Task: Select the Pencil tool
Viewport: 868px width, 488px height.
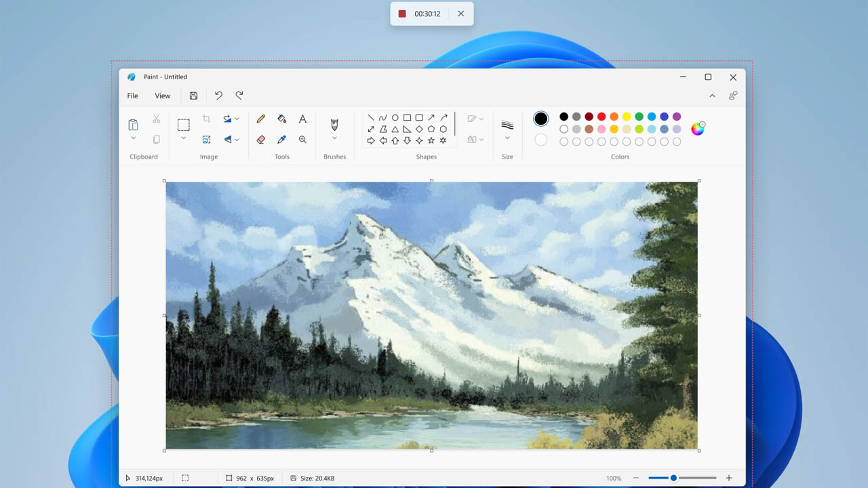Action: point(260,119)
